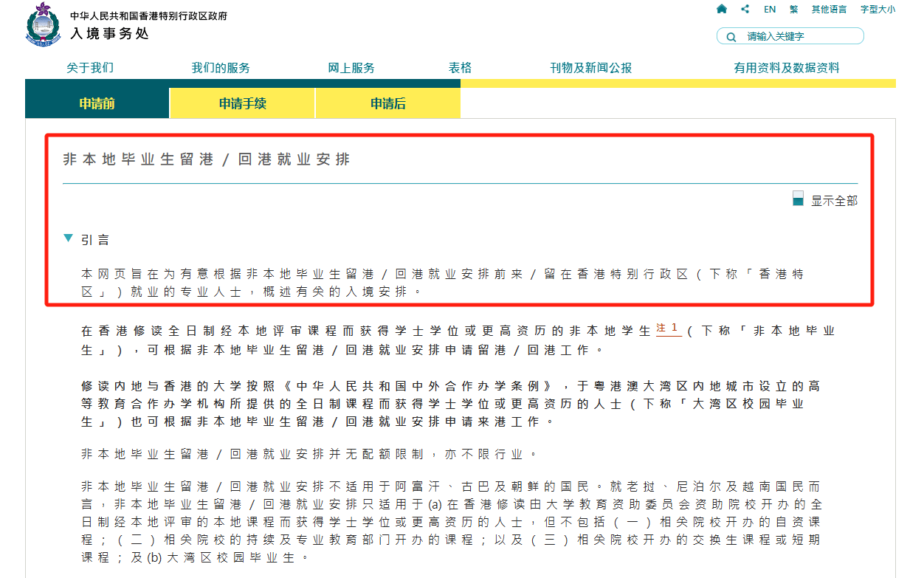Open 关于我们 menu
This screenshot has height=578, width=924.
point(90,68)
